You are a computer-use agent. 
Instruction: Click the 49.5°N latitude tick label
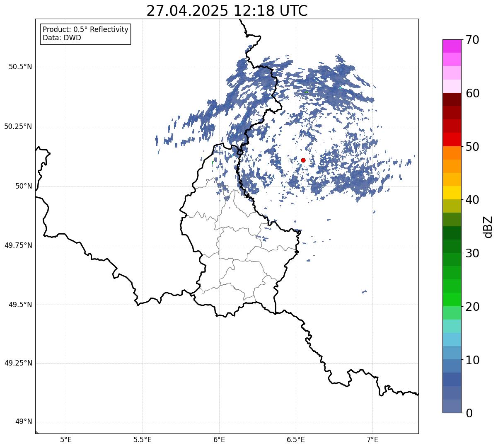[x=20, y=305]
